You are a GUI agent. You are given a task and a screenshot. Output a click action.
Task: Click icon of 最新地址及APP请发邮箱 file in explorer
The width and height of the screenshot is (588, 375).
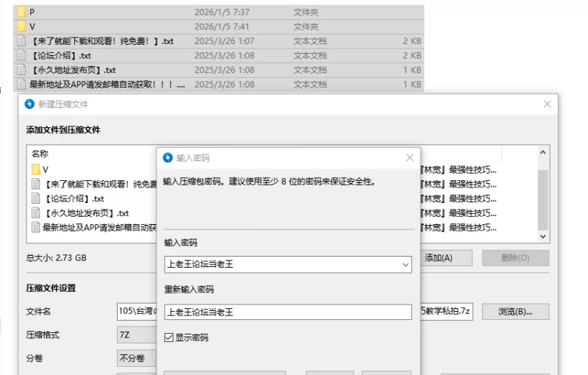click(21, 85)
